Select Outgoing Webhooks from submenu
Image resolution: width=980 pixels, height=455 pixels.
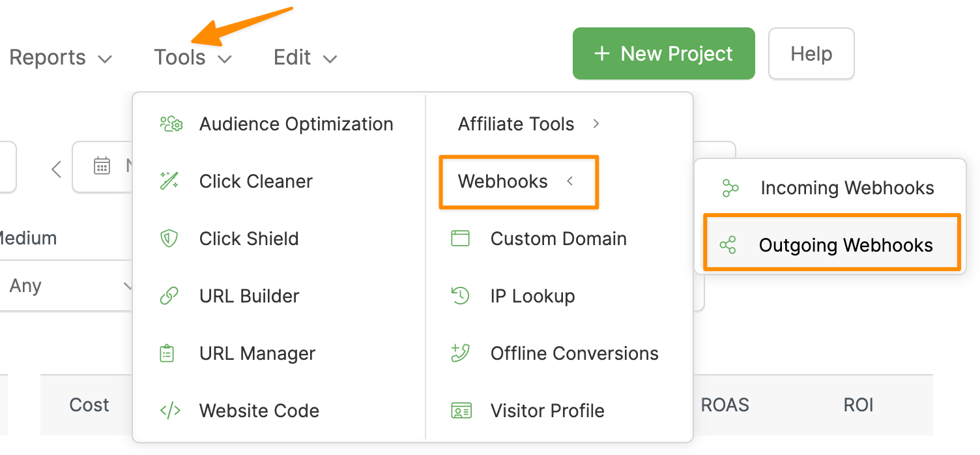coord(845,245)
